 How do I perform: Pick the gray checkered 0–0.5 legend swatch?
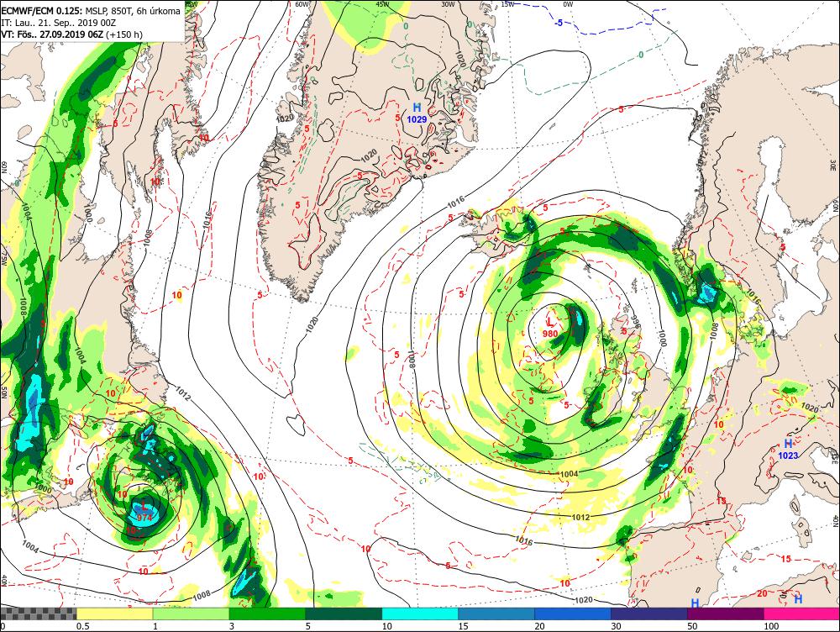(x=38, y=614)
